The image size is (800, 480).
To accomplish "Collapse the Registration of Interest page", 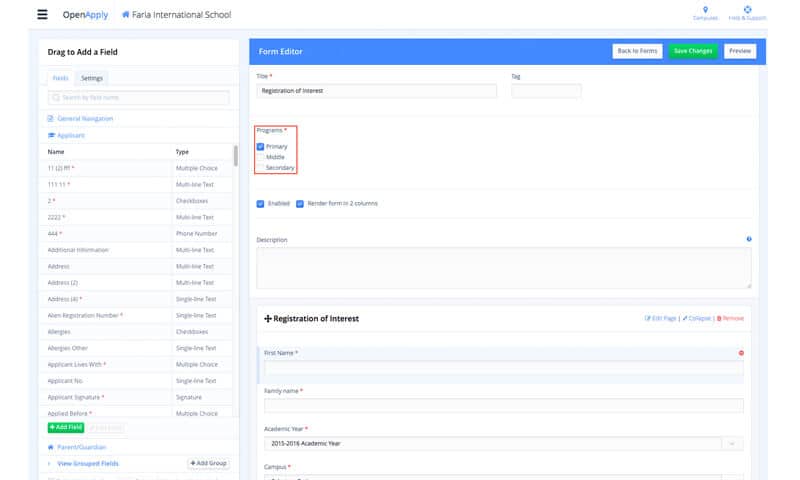I will tap(697, 318).
